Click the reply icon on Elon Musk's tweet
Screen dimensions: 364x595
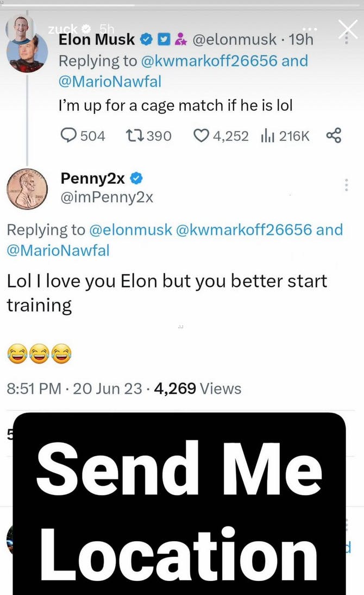point(68,135)
